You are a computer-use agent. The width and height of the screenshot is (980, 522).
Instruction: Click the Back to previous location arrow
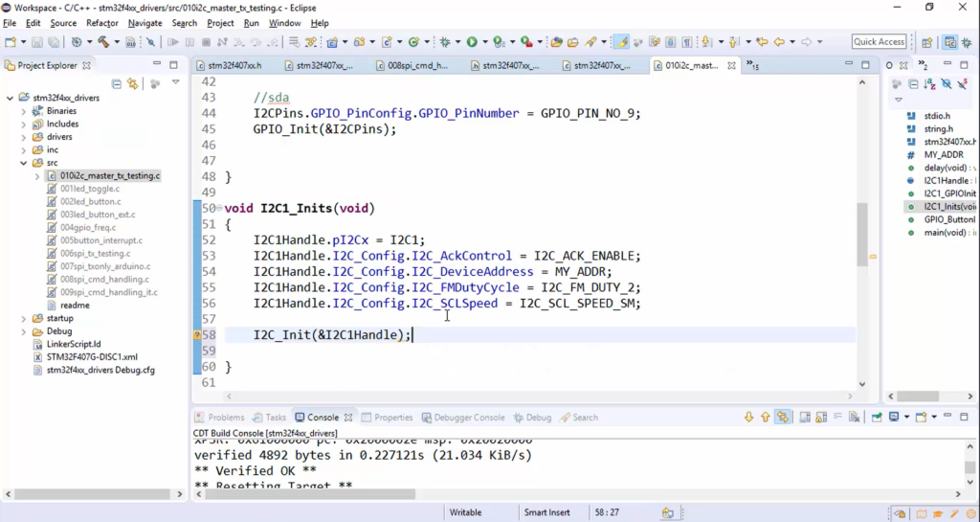(x=779, y=42)
